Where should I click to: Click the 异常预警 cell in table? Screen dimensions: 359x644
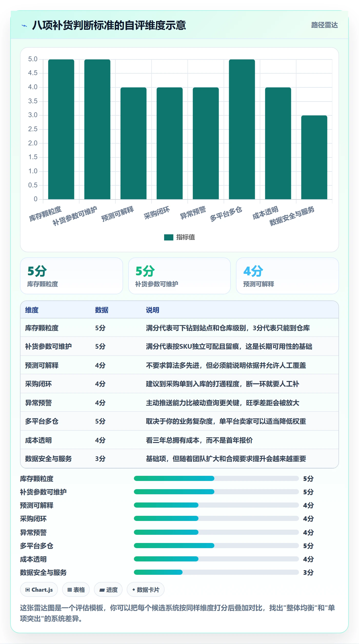[x=38, y=403]
